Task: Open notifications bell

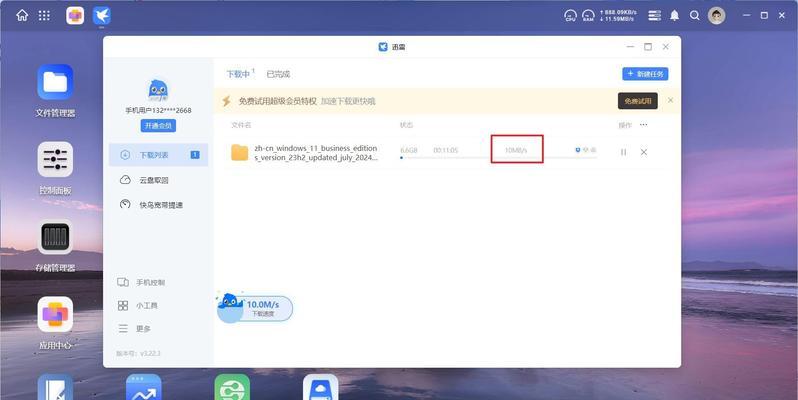Action: click(x=674, y=16)
